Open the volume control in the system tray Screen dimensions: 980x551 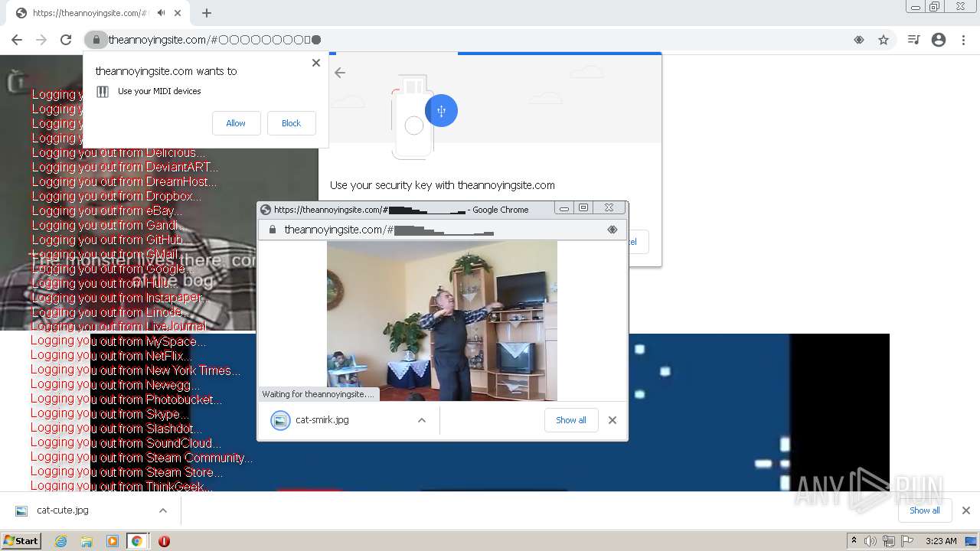(871, 541)
